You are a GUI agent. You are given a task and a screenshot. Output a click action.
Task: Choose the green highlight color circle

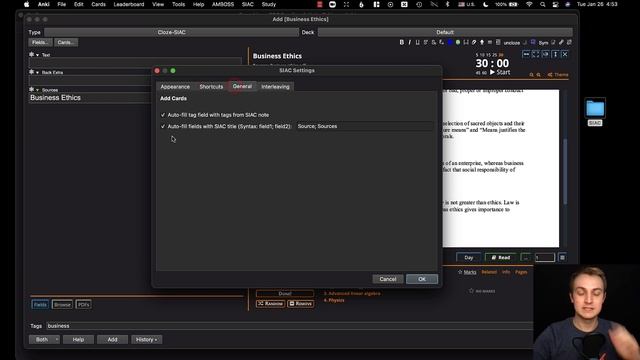coord(458,42)
